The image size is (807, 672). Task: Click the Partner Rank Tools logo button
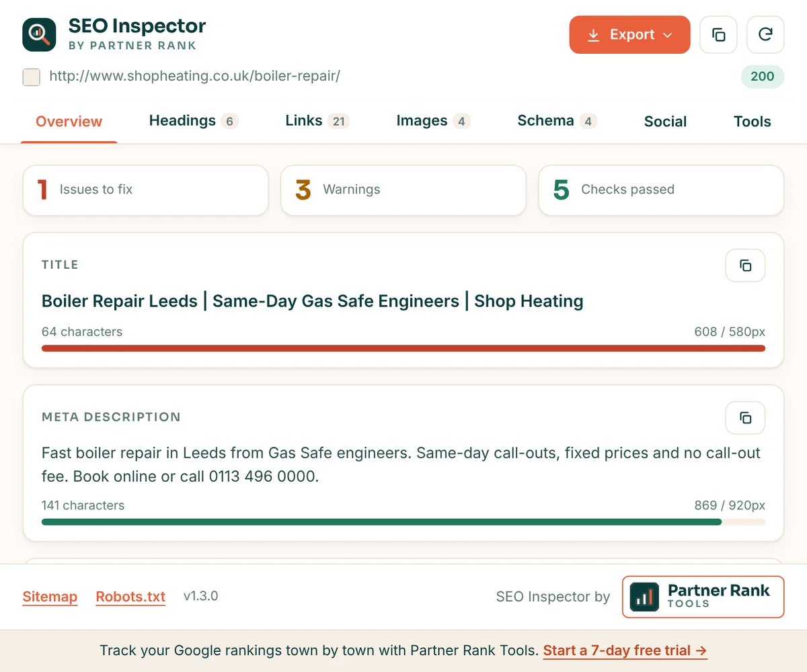point(703,597)
